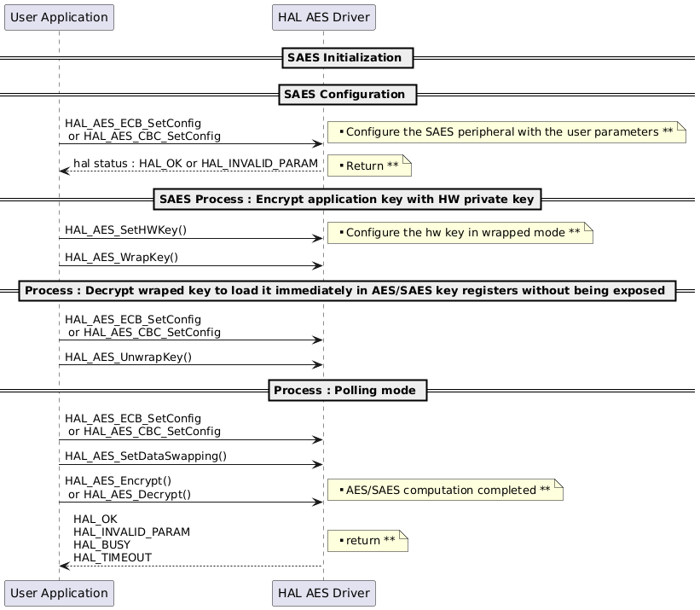Click the HAL AES Driver participant box at top
700x610 pixels.
pyautogui.click(x=323, y=17)
